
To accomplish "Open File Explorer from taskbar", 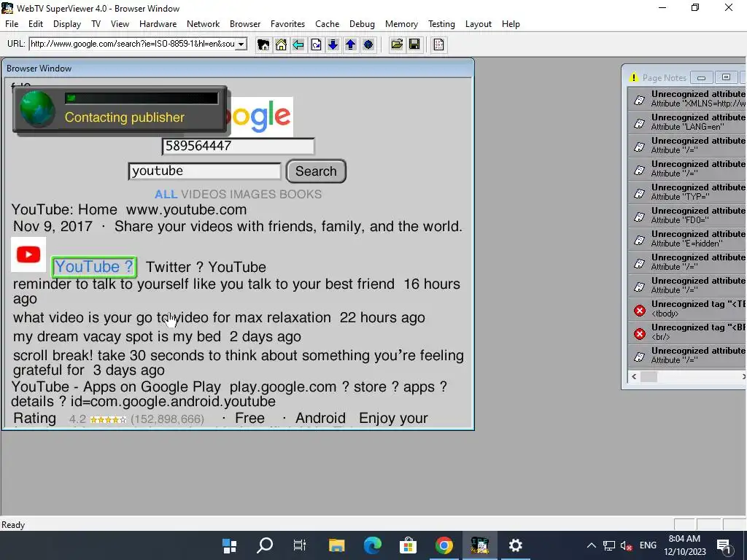I will (337, 545).
